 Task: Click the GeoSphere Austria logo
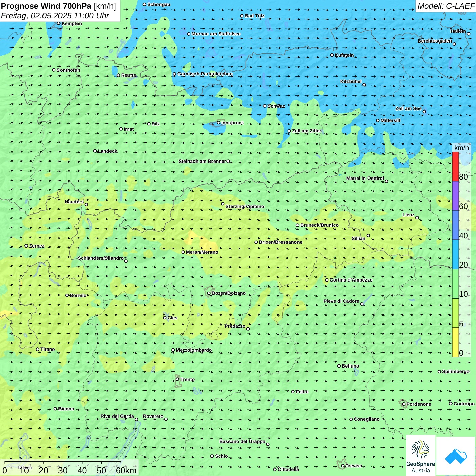[421, 455]
